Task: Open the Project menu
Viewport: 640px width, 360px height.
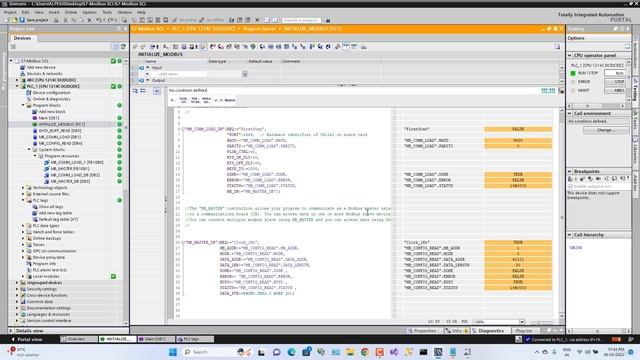Action: (10, 12)
